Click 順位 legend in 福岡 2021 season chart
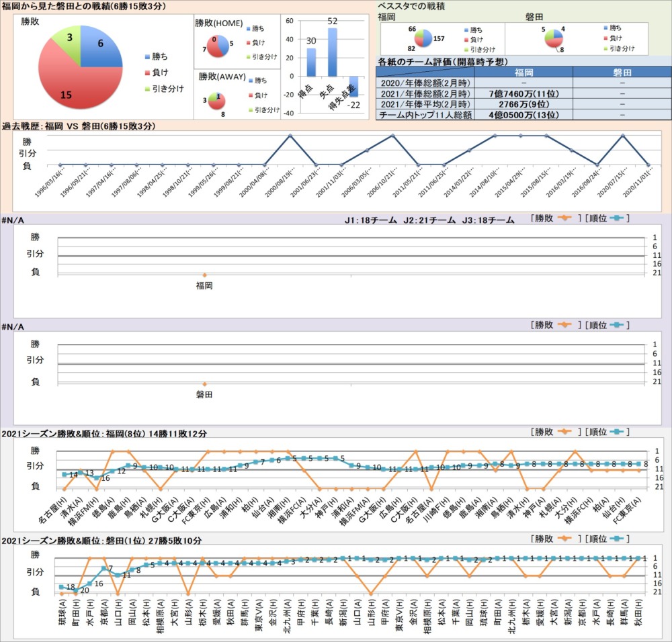The height and width of the screenshot is (642, 672). [607, 430]
